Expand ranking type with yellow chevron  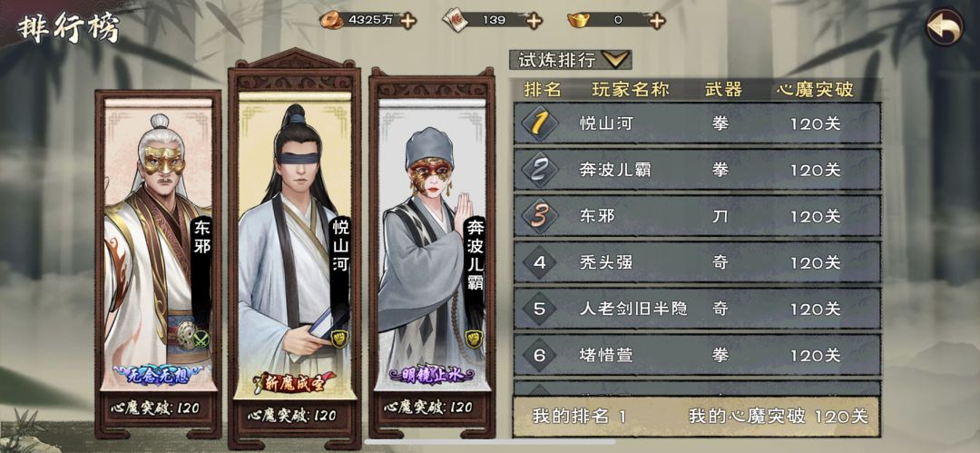click(x=615, y=59)
